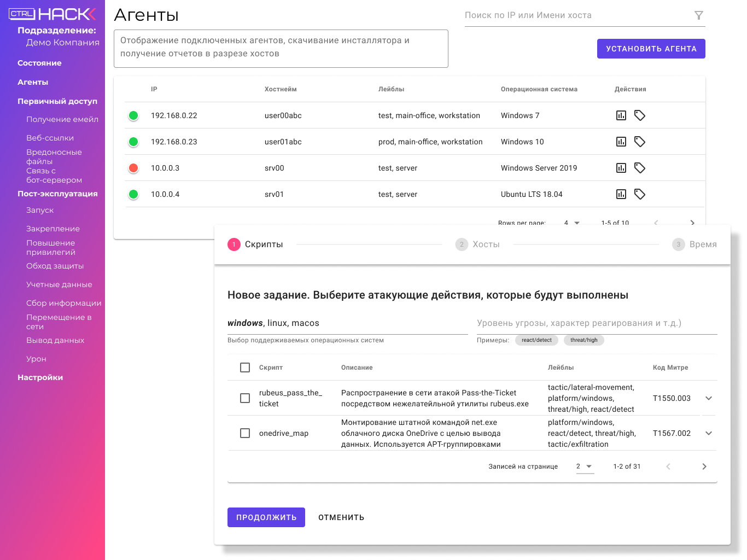The image size is (747, 560).
Task: Check the onedrive_map script
Action: click(245, 433)
